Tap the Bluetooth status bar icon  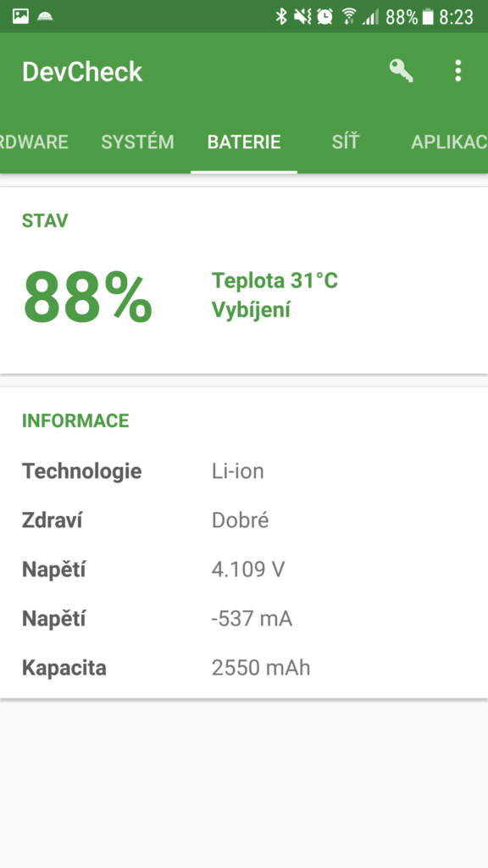click(281, 17)
